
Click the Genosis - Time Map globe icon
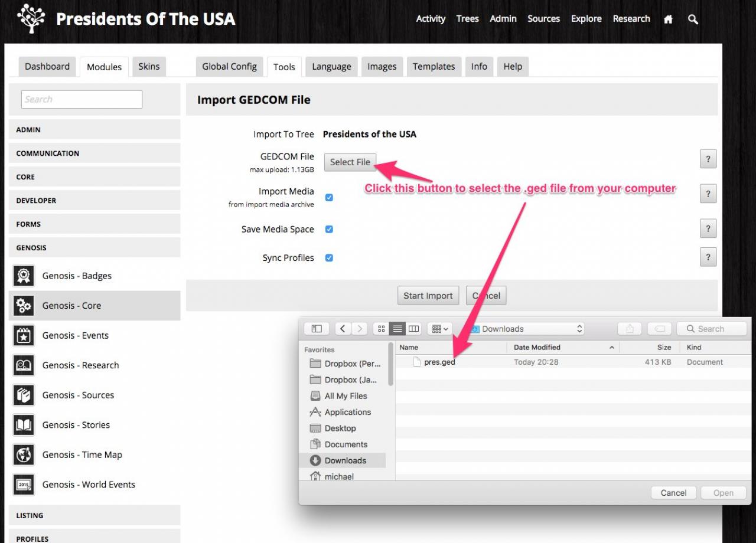(x=24, y=454)
